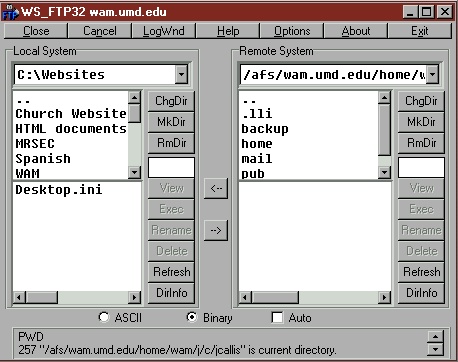
Task: Click the WS_FTP32 title bar app icon
Action: [10, 12]
